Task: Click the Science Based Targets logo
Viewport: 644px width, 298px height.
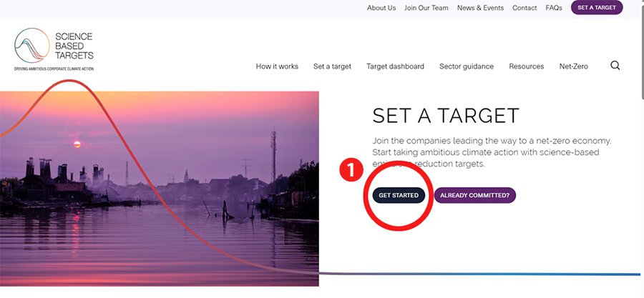Action: point(54,49)
